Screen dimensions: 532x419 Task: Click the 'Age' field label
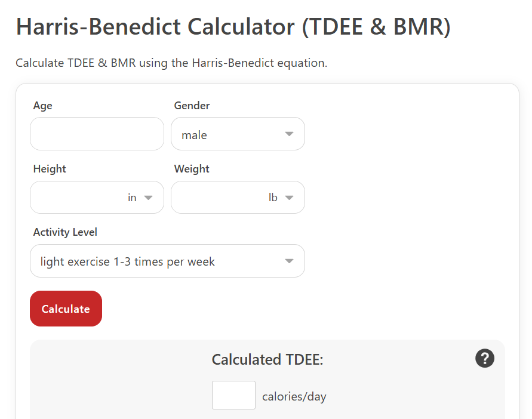coord(43,106)
